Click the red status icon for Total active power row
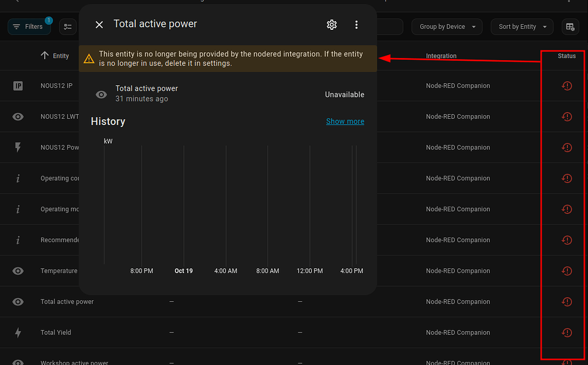Image resolution: width=588 pixels, height=365 pixels. [x=567, y=301]
